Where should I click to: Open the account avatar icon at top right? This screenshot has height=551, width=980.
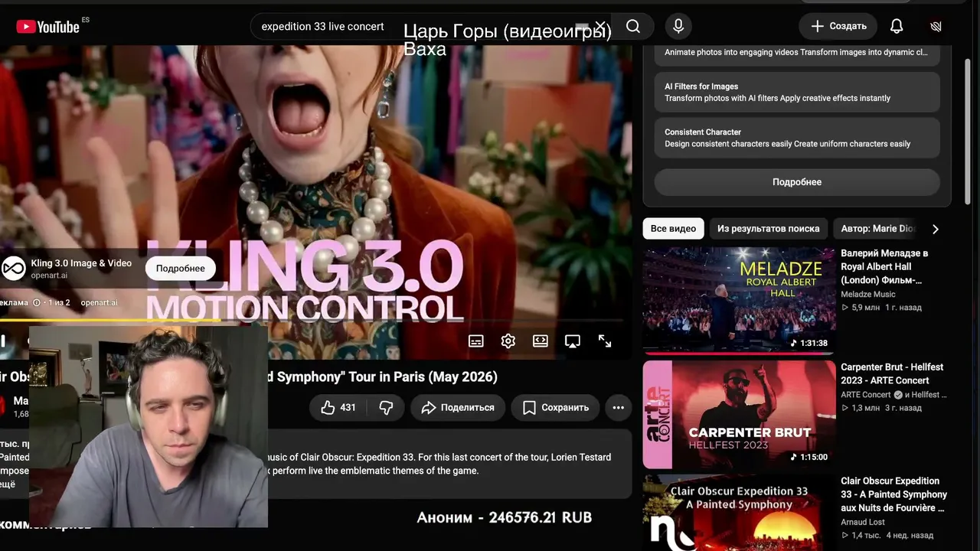pyautogui.click(x=936, y=26)
